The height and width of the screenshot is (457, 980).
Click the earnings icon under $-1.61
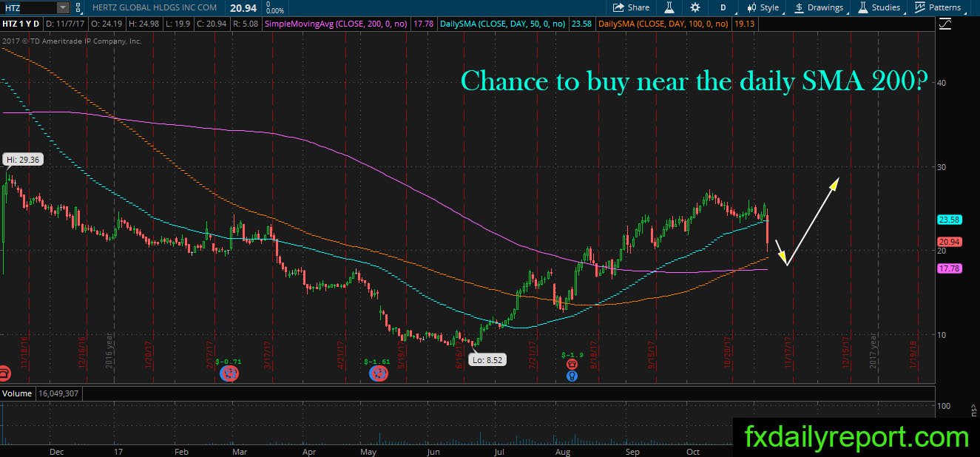tap(379, 374)
